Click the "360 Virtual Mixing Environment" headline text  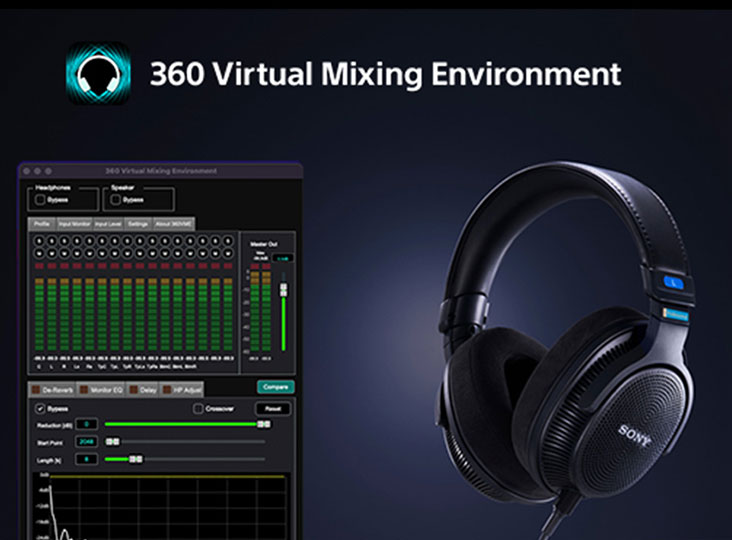tap(386, 74)
